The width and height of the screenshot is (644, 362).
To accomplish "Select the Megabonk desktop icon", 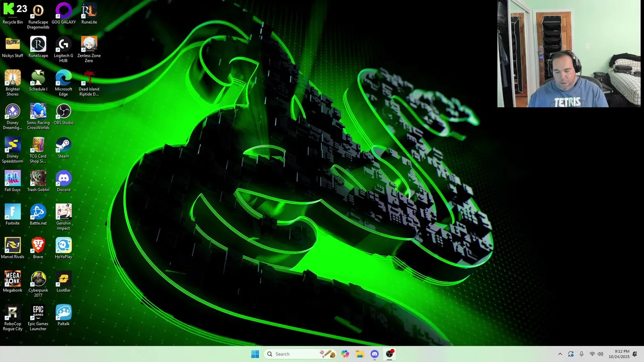I will point(13,282).
